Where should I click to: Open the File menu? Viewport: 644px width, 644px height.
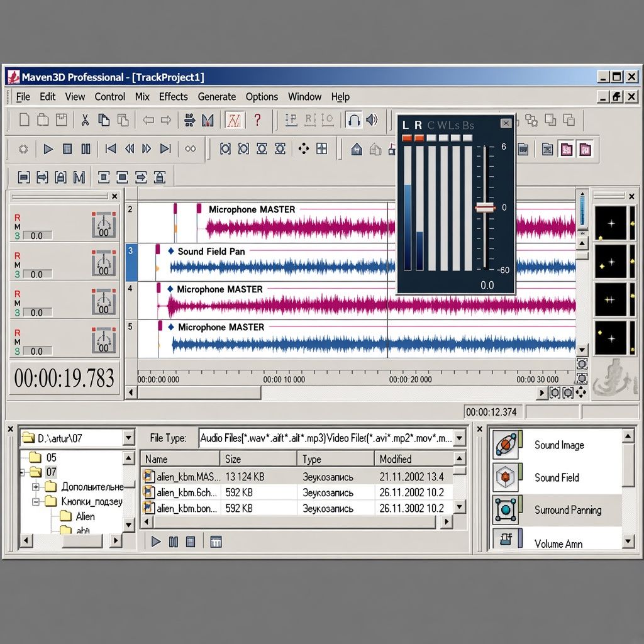click(x=23, y=97)
